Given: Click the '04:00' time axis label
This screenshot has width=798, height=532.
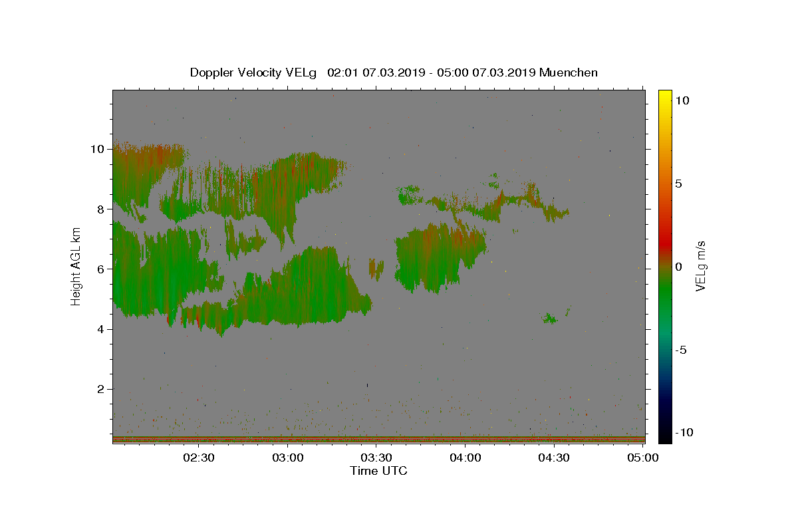Looking at the screenshot, I should [x=465, y=458].
